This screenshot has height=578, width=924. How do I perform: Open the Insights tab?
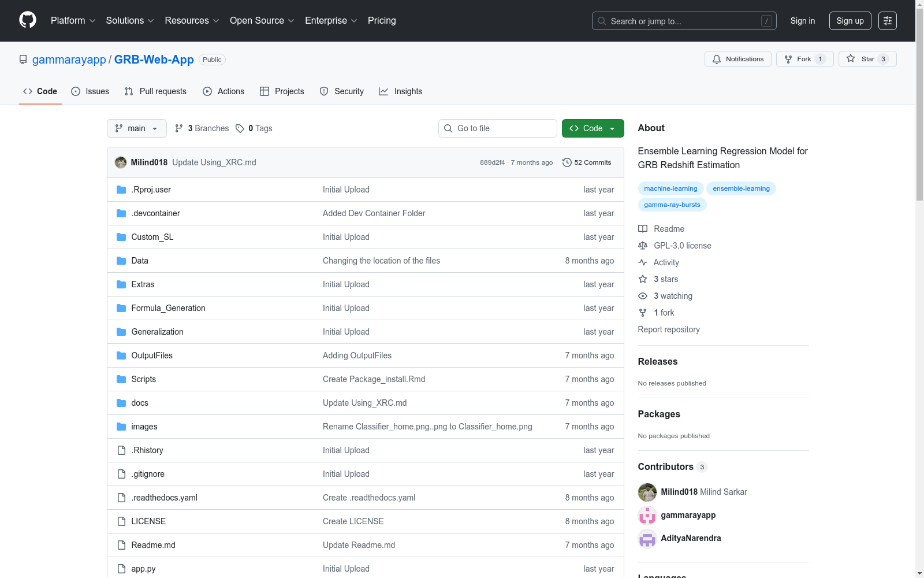400,91
